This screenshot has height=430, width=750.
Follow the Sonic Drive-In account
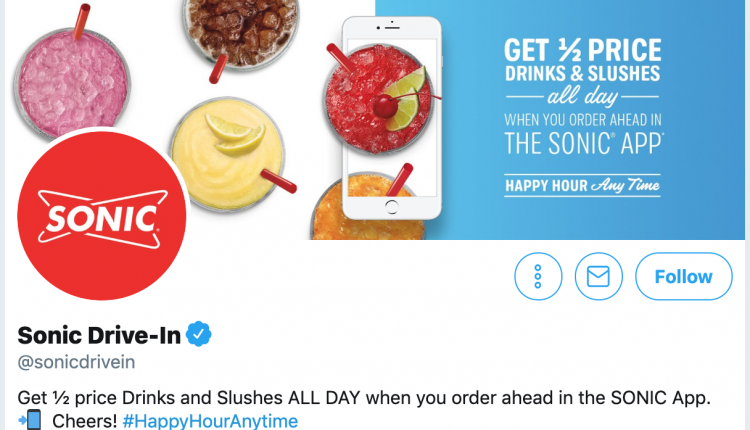684,276
